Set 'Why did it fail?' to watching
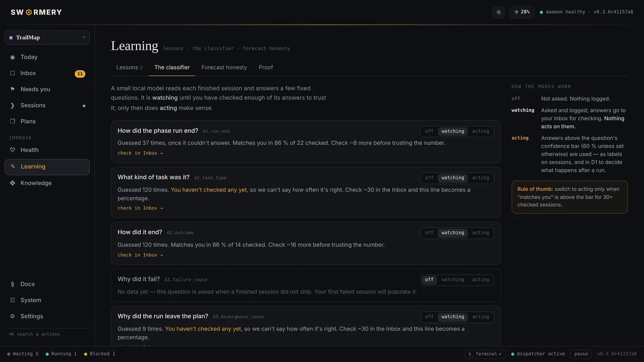The height and width of the screenshot is (362, 644). pyautogui.click(x=453, y=280)
